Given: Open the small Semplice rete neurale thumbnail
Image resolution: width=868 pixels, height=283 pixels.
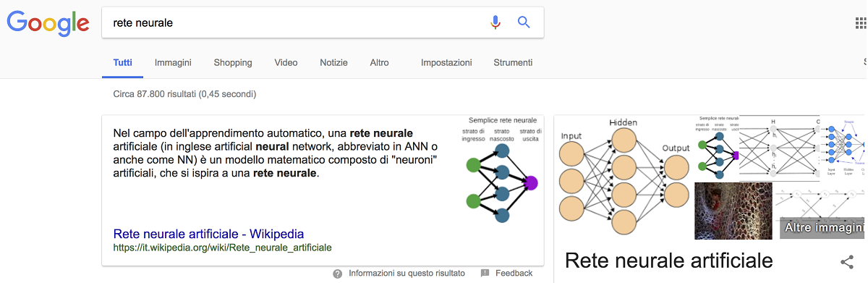Looking at the screenshot, I should [717, 148].
